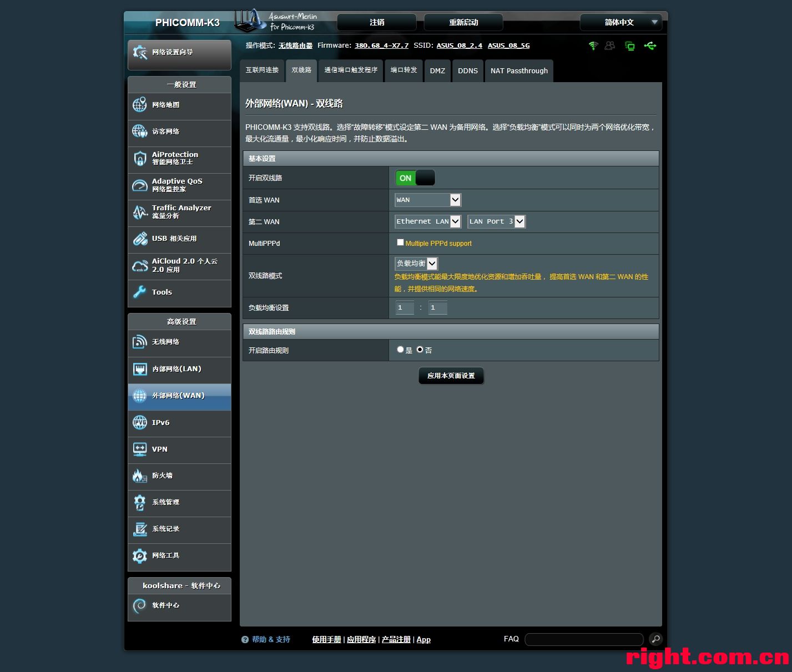This screenshot has width=792, height=672.
Task: Click the VPN monitor icon
Action: tap(140, 449)
